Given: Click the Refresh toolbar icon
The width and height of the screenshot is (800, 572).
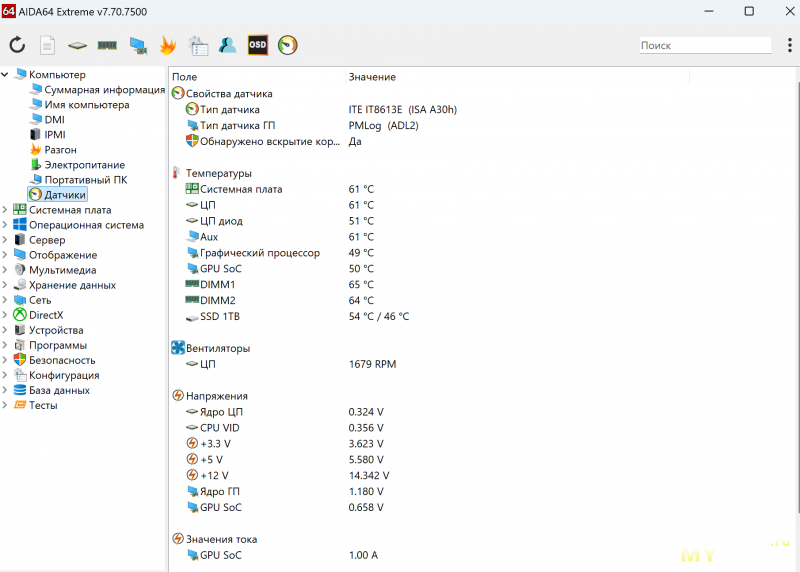Looking at the screenshot, I should 17,45.
